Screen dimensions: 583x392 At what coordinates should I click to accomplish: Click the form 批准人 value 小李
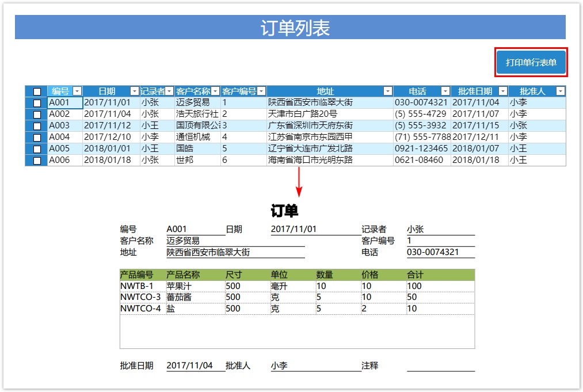coord(315,366)
